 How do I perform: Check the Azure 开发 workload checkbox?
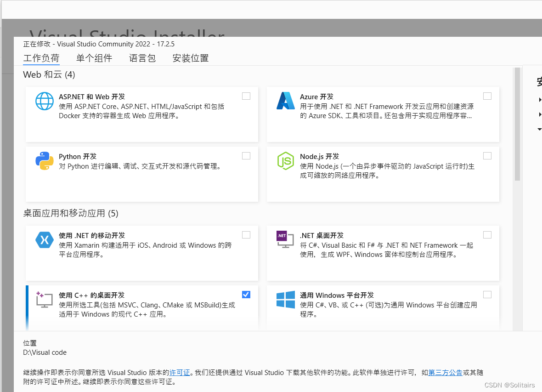487,96
